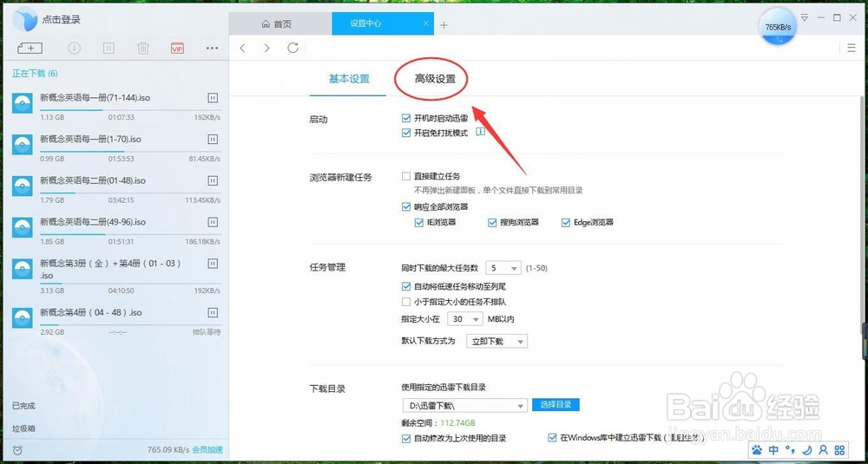The height and width of the screenshot is (464, 868).
Task: Click the new download task icon
Action: pos(30,48)
